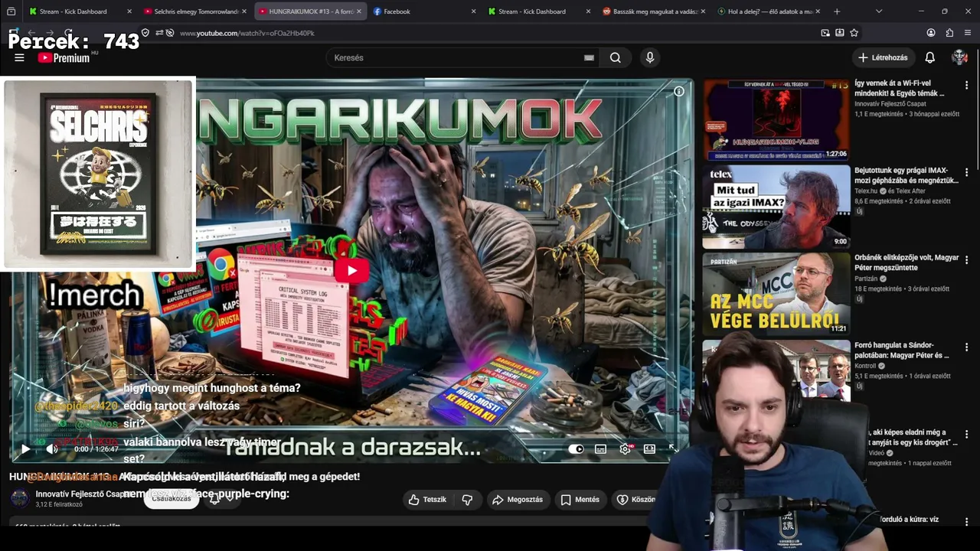Toggle subtitles in the video player
The width and height of the screenshot is (980, 551).
coord(600,449)
